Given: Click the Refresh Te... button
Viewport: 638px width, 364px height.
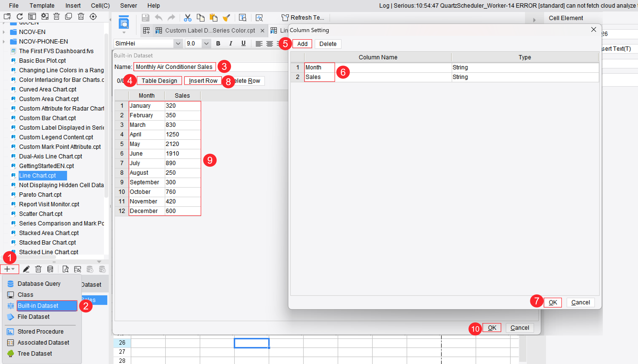Looking at the screenshot, I should pyautogui.click(x=303, y=18).
